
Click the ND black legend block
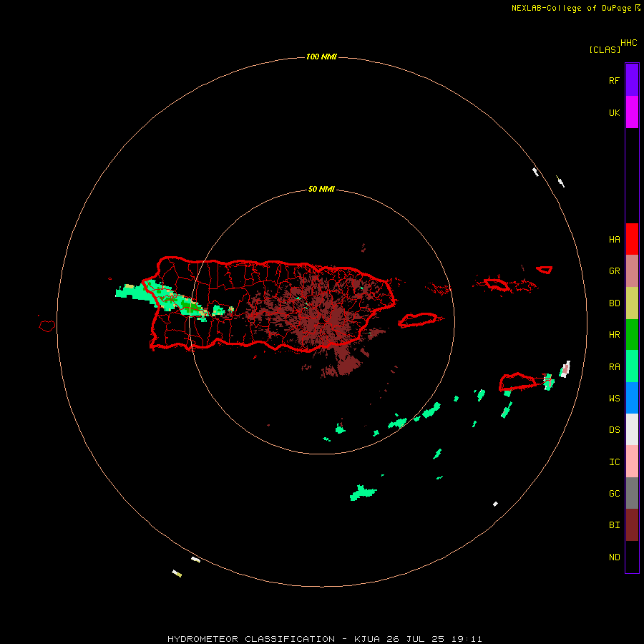pyautogui.click(x=632, y=557)
